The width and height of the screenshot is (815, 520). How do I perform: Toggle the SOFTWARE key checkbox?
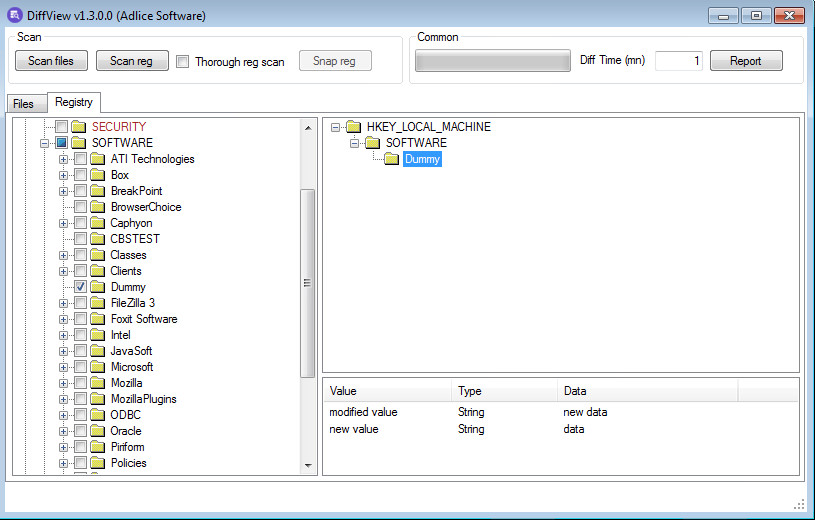click(x=61, y=142)
